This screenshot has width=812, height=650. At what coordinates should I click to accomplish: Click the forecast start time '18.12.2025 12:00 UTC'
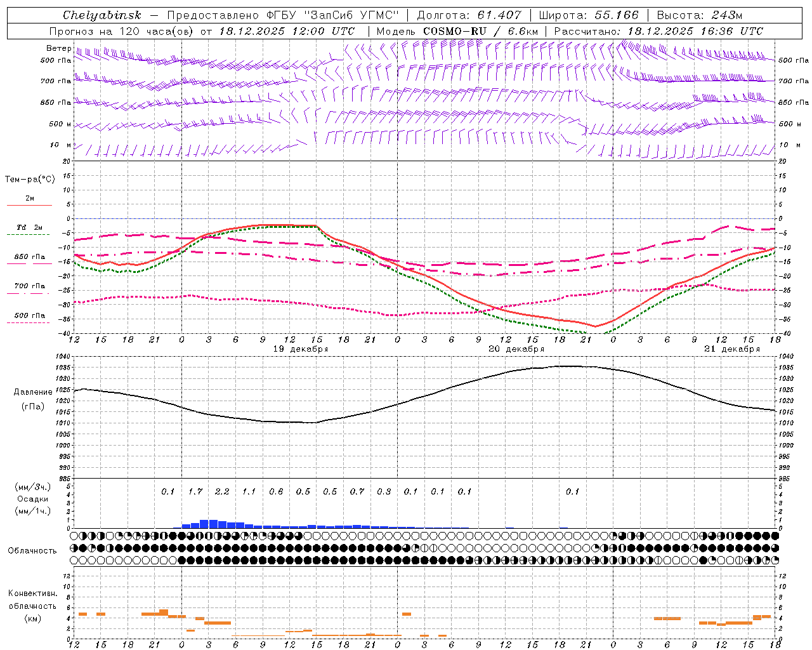[x=287, y=31]
